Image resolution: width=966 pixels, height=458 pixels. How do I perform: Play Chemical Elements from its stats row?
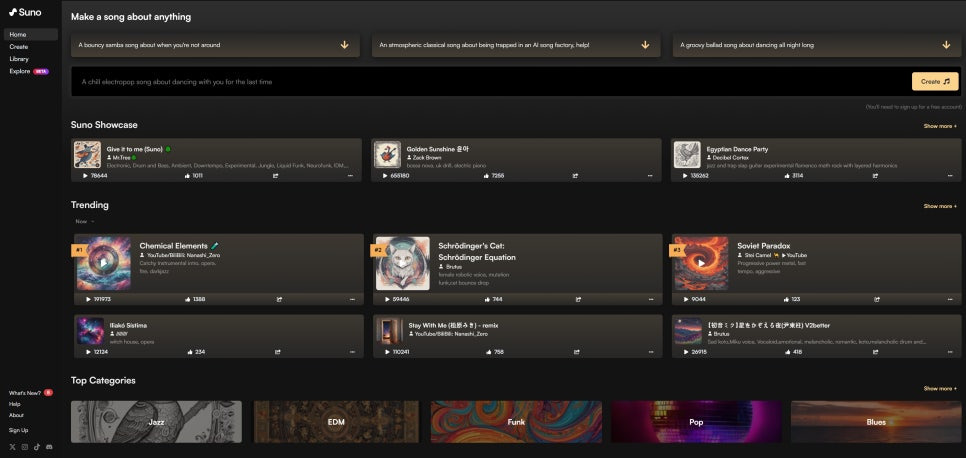click(88, 300)
